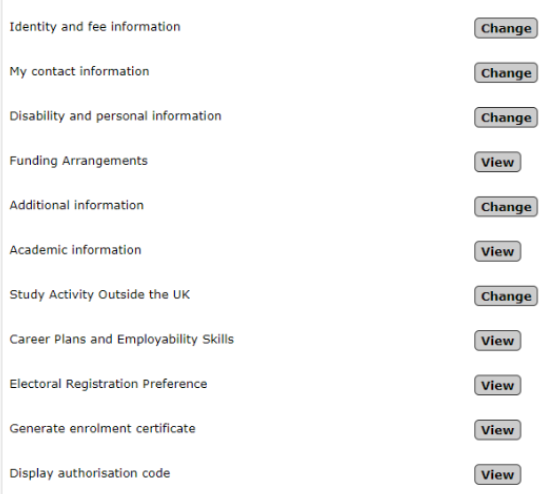Viewport: 549px width, 494px height.
Task: Click Change for My contact information
Action: (x=506, y=73)
